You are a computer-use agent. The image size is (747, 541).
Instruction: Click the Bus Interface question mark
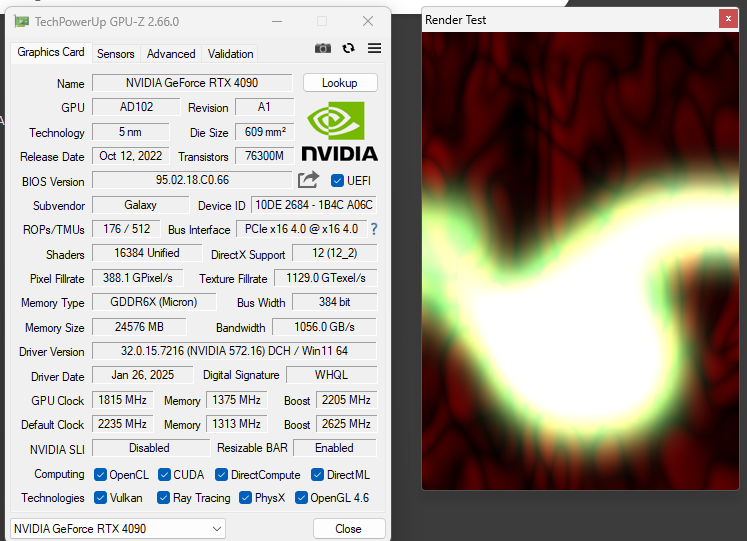pos(374,229)
